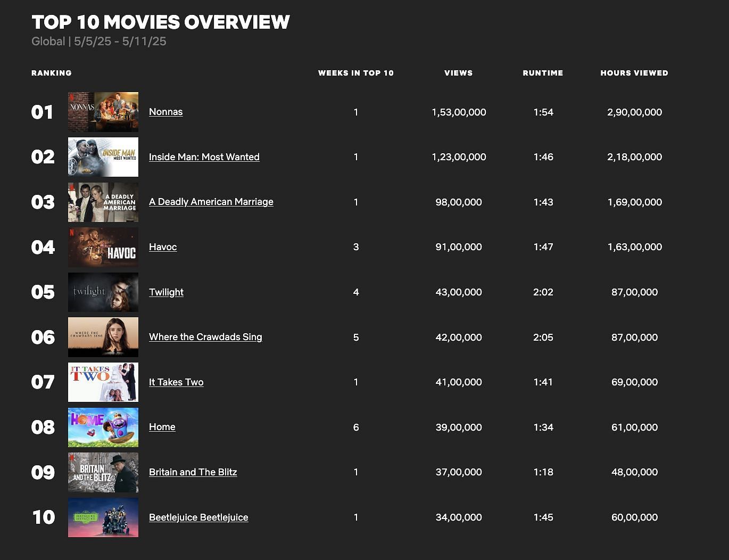Click hours viewed value 1,63,00,000
Image resolution: width=729 pixels, height=560 pixels.
point(634,247)
